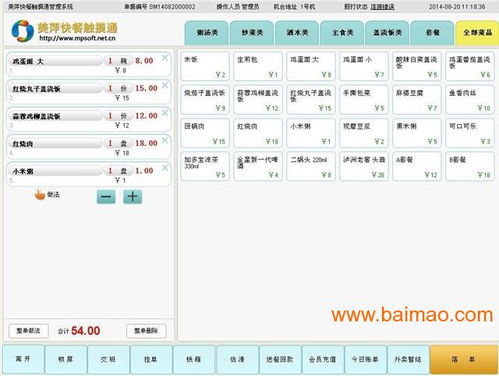Click the 美萍 logo icon
This screenshot has width=499, height=376.
(x=22, y=31)
